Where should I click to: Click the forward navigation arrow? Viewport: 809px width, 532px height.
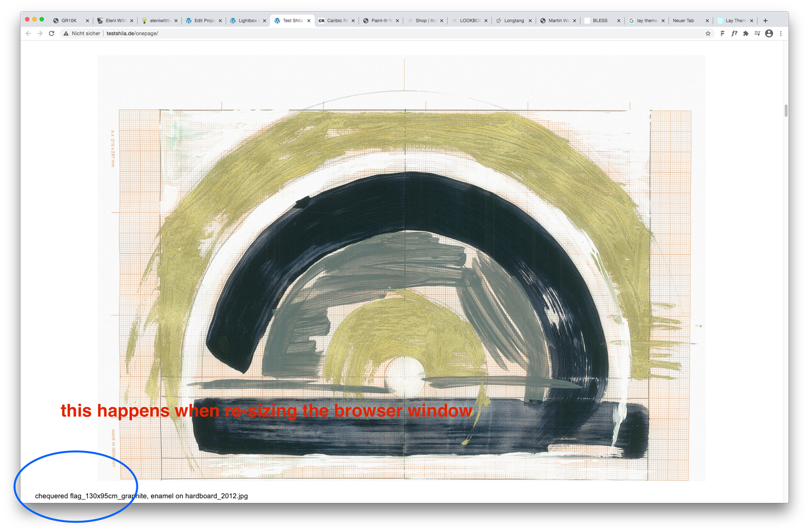click(x=40, y=33)
